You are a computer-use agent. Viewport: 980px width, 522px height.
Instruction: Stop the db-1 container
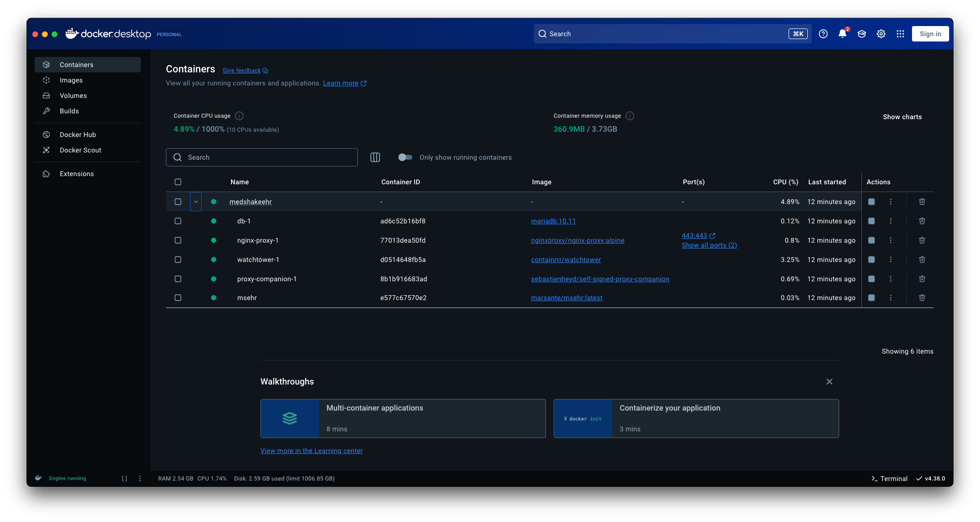click(871, 221)
